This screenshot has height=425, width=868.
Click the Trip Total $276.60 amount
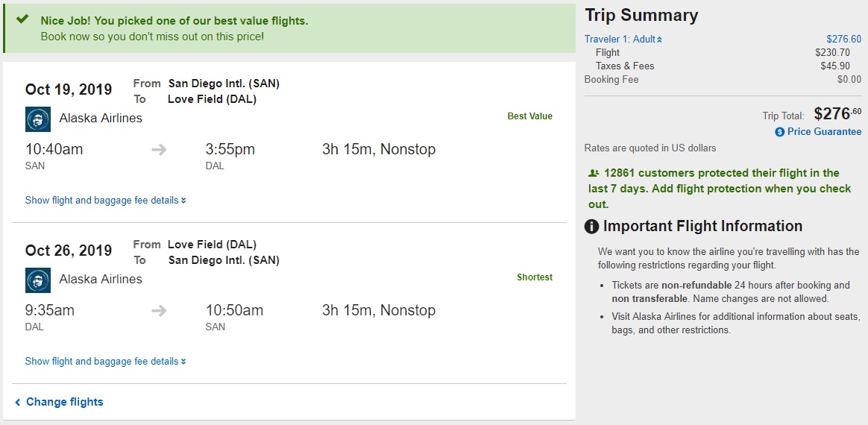click(837, 114)
